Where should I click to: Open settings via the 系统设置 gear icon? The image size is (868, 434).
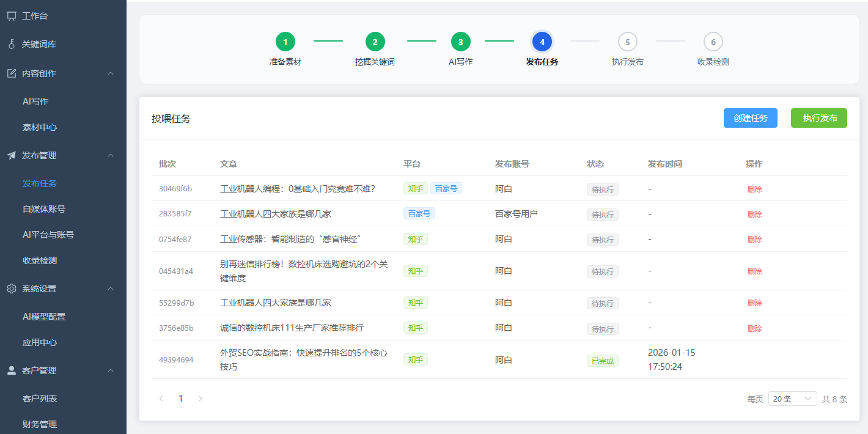(10, 288)
